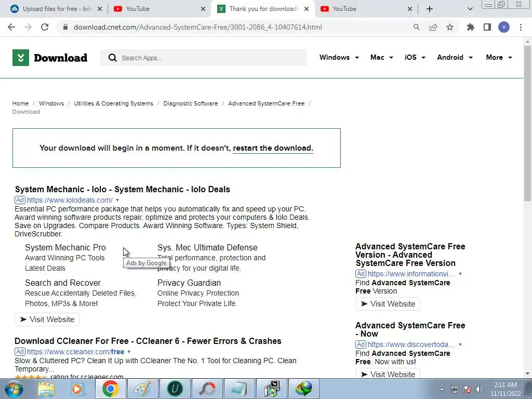Open Home breadcrumb link
This screenshot has width=532, height=399.
[x=20, y=103]
